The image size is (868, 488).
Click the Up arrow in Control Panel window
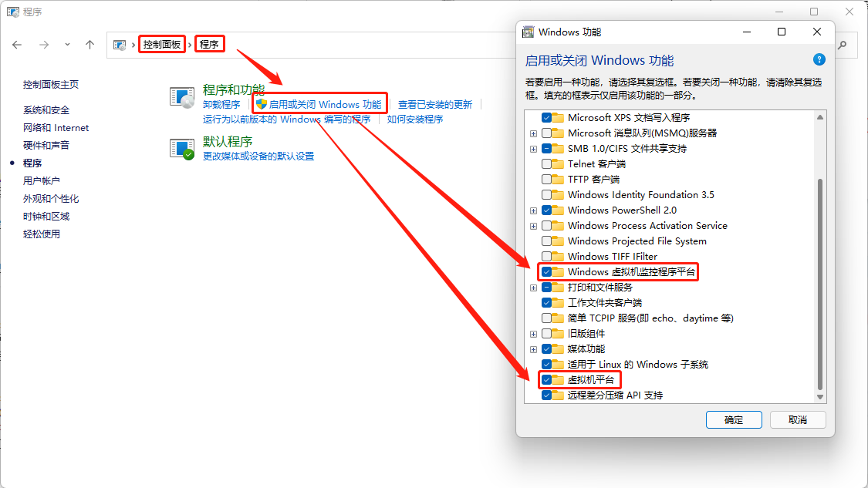click(x=90, y=45)
